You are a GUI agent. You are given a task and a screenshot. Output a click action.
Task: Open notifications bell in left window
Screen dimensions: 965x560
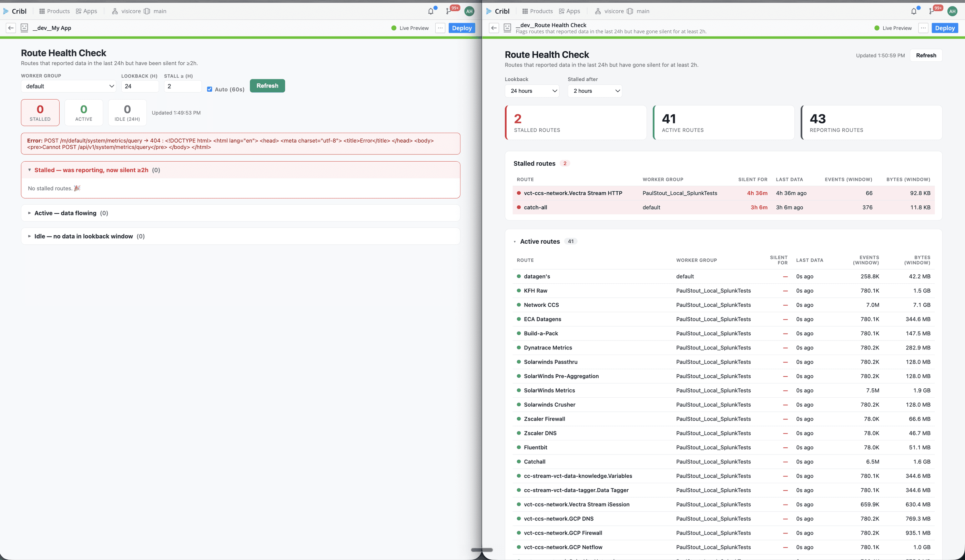coord(431,11)
